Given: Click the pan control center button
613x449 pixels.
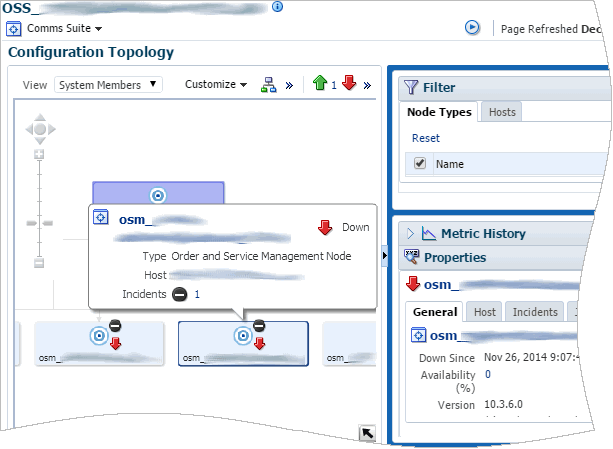Looking at the screenshot, I should click(40, 129).
